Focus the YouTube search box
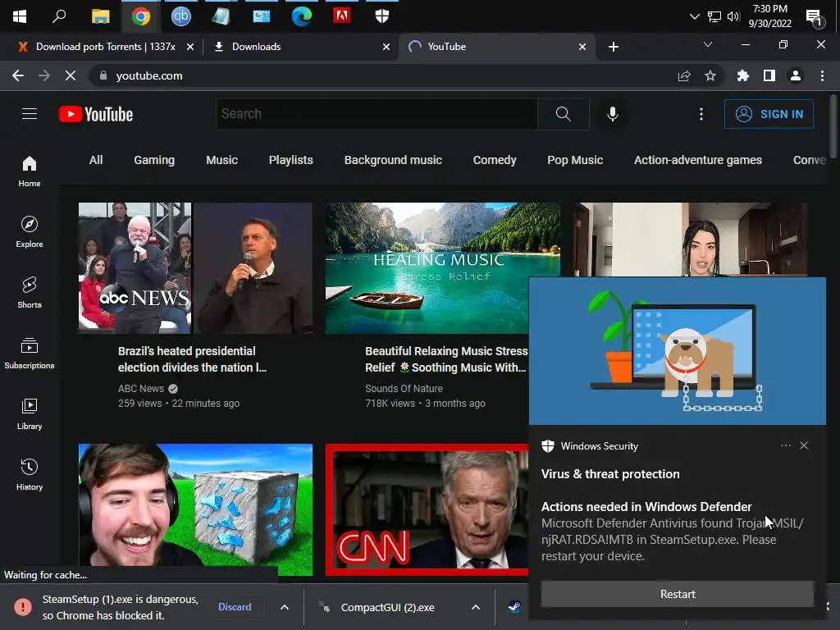The height and width of the screenshot is (630, 840). (x=377, y=113)
